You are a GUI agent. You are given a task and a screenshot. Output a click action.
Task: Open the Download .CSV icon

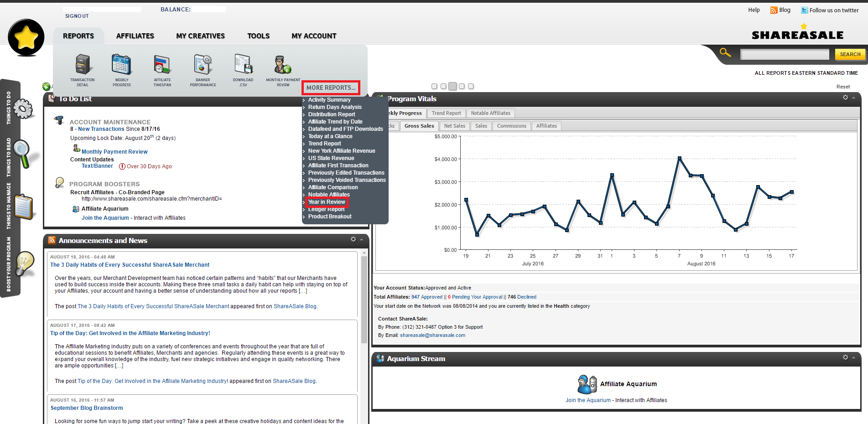tap(243, 64)
